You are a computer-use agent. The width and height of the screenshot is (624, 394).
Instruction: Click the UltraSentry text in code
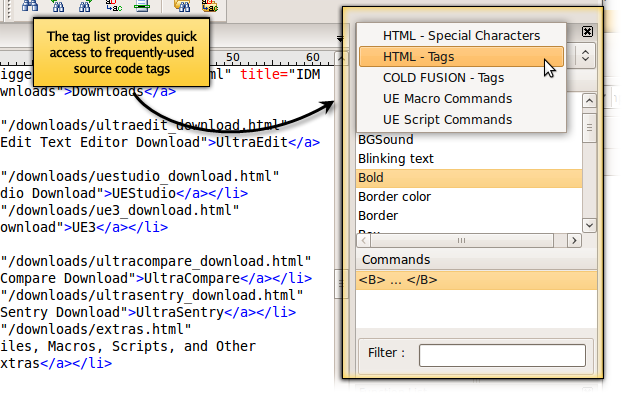180,312
